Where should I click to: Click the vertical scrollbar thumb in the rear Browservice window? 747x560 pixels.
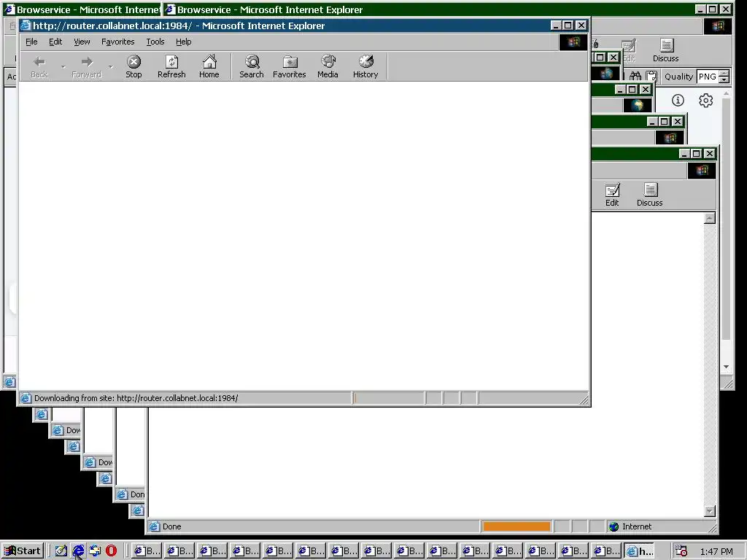click(x=726, y=219)
